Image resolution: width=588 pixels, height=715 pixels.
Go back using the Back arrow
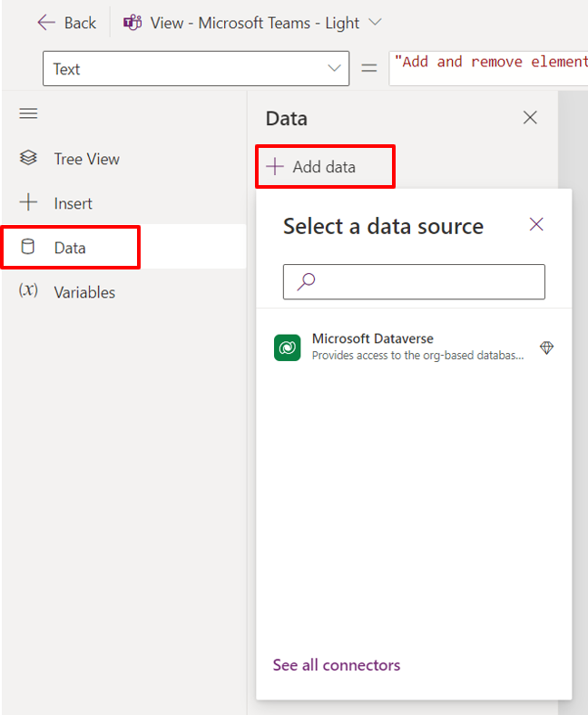tap(66, 23)
